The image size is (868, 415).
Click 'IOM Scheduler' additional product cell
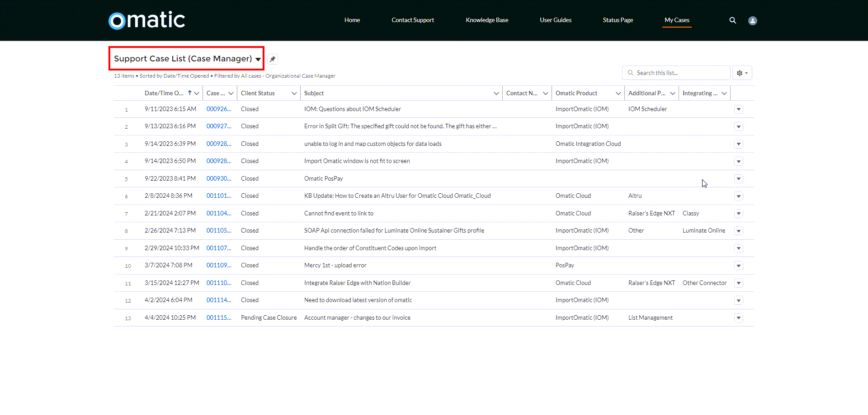[647, 109]
